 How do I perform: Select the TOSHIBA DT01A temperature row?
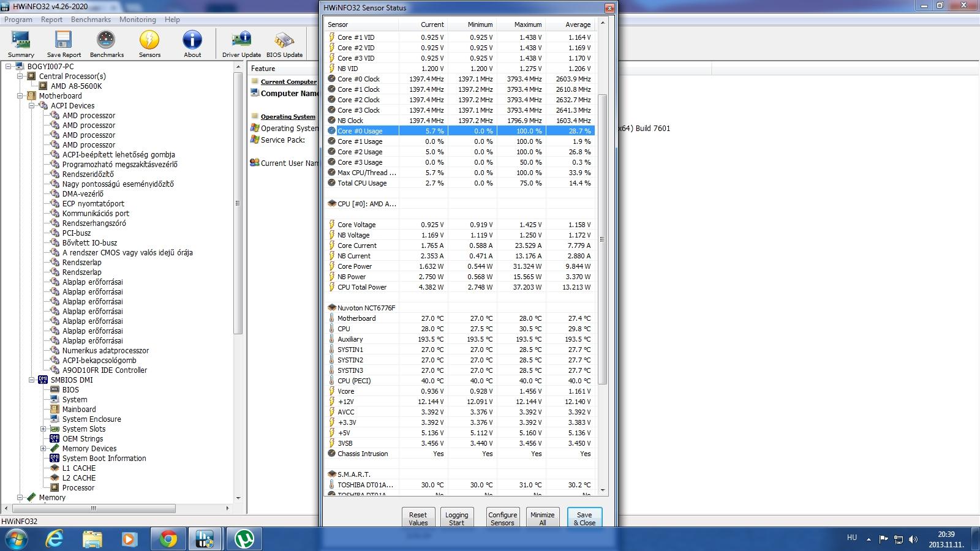[x=459, y=485]
